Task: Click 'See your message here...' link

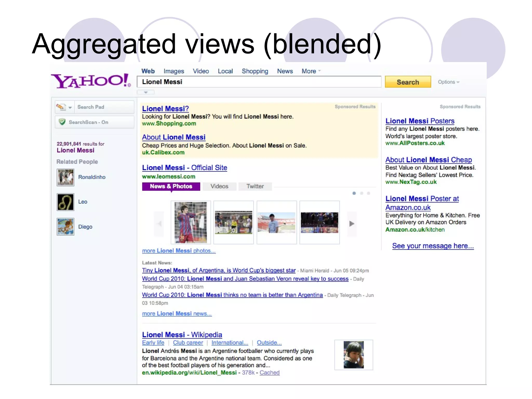Action: [x=433, y=246]
